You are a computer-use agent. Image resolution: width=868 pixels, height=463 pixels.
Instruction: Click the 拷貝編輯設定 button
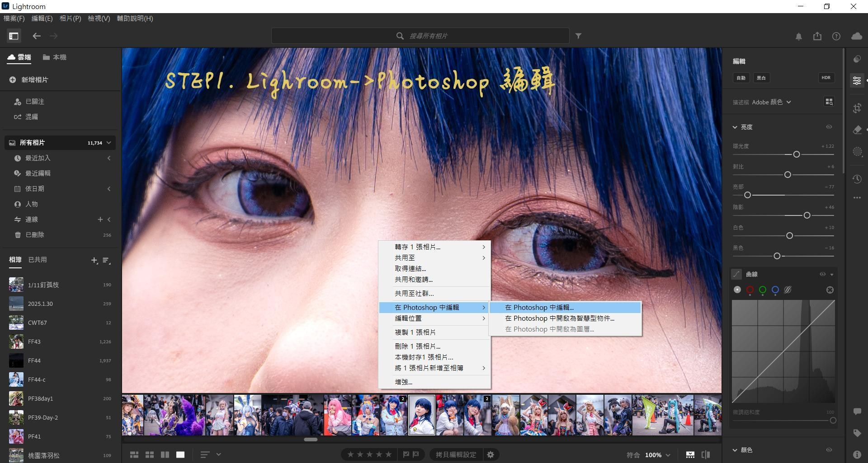pos(456,455)
